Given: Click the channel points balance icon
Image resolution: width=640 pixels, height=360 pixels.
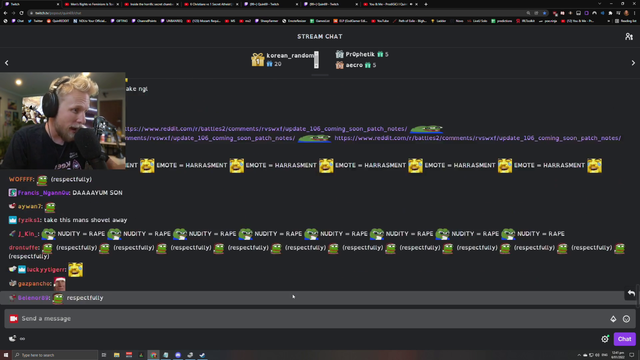Looking at the screenshot, I should coord(13,338).
